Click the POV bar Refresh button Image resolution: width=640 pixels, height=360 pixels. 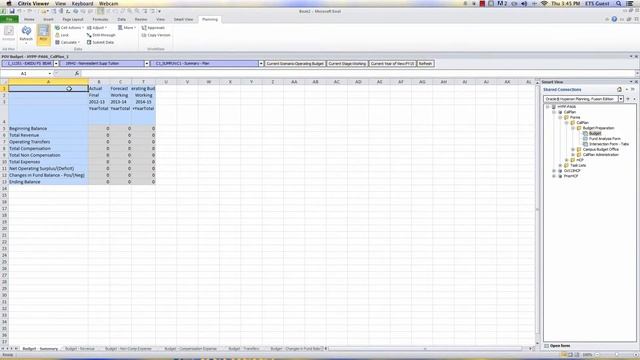pyautogui.click(x=425, y=64)
